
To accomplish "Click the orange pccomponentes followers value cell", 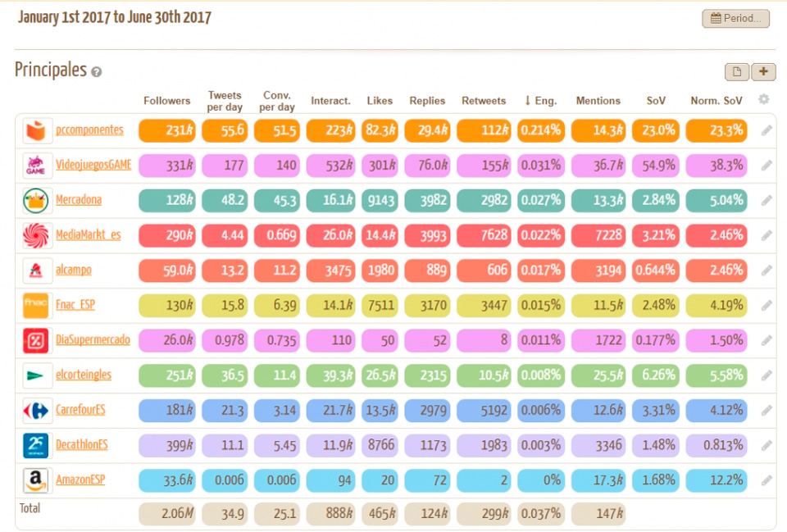I will tap(166, 130).
